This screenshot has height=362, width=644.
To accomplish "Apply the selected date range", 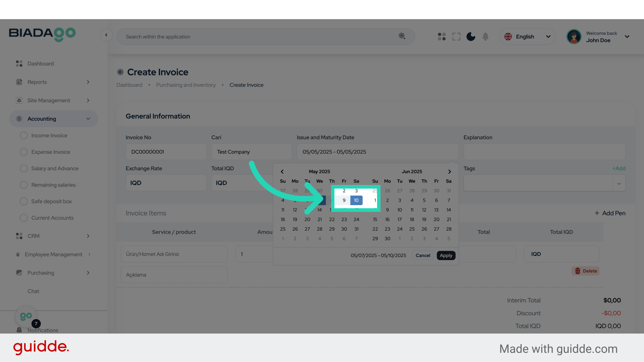I will pos(446,255).
